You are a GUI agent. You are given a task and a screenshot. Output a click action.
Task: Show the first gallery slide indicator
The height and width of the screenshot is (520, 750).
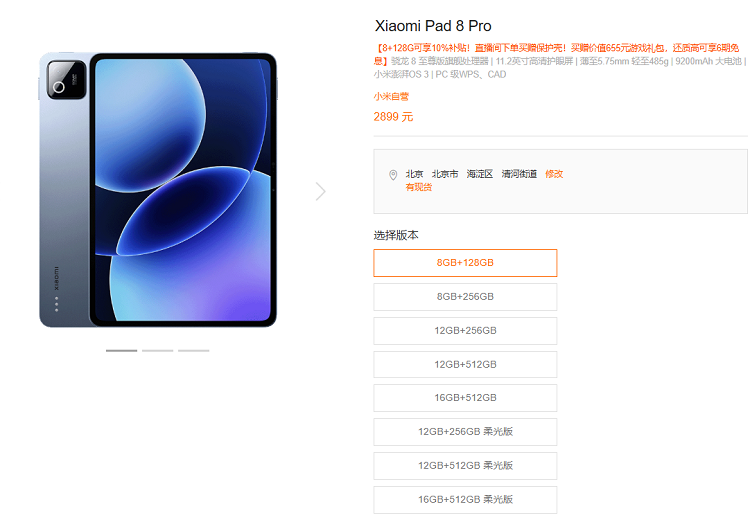tap(121, 351)
